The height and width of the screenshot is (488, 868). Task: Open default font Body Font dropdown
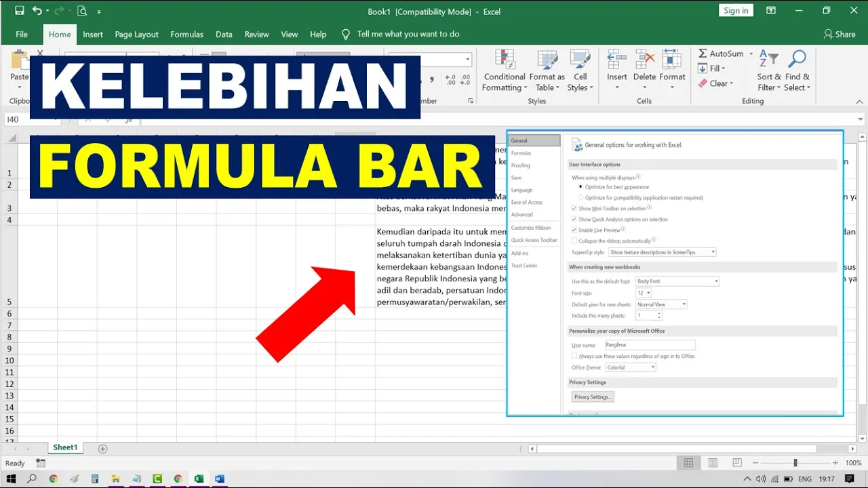point(677,281)
